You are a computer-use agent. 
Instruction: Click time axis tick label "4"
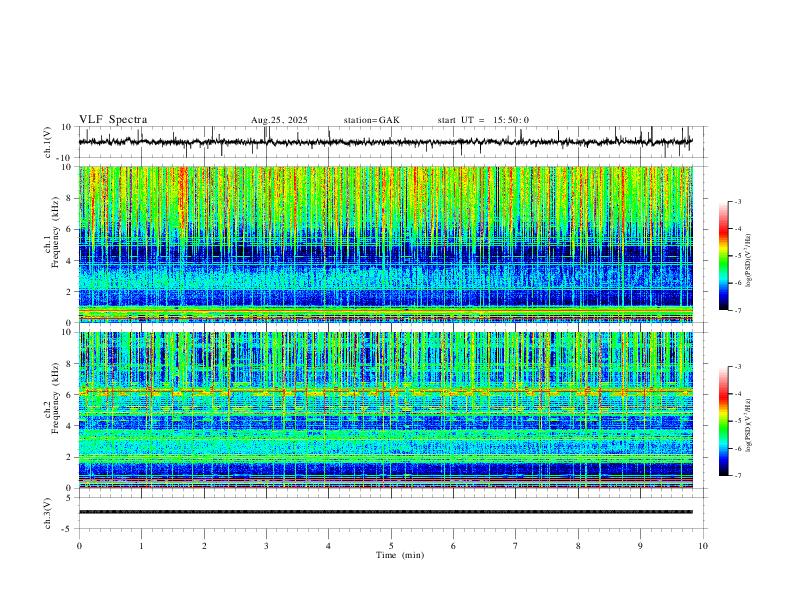(x=328, y=546)
